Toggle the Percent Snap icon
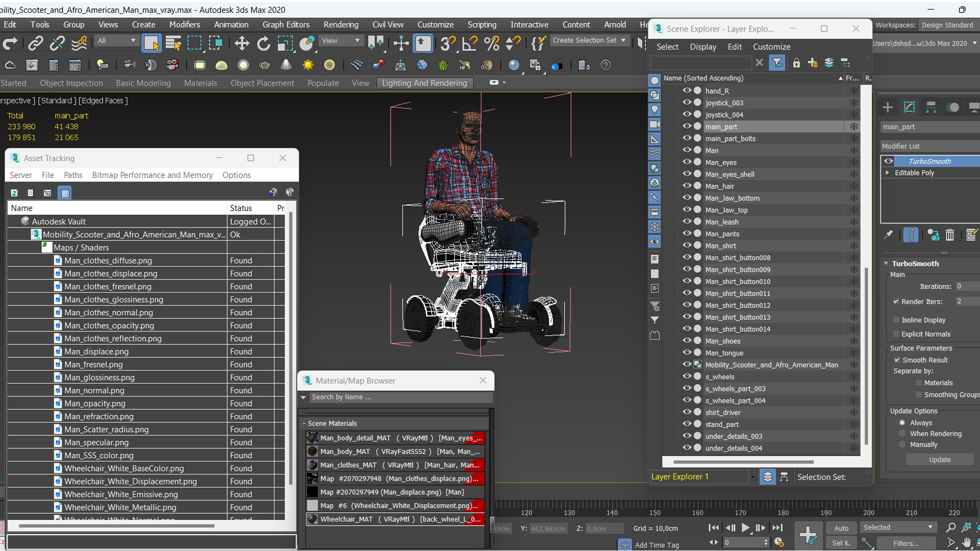 (x=492, y=43)
